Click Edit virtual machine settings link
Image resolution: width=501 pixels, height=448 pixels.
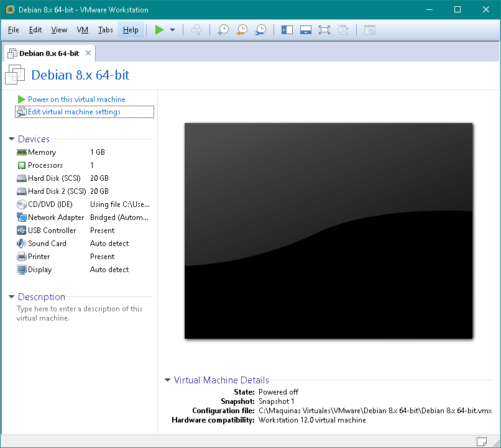74,112
